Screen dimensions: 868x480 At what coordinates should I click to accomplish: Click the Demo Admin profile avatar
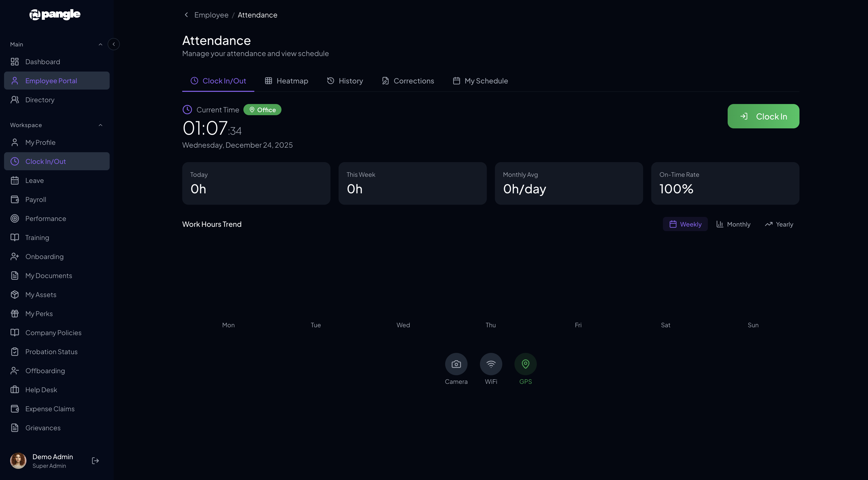(18, 460)
